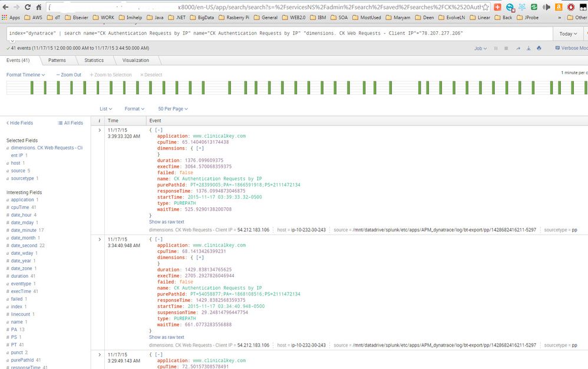Click the Export results download icon
588x369 pixels.
[528, 48]
